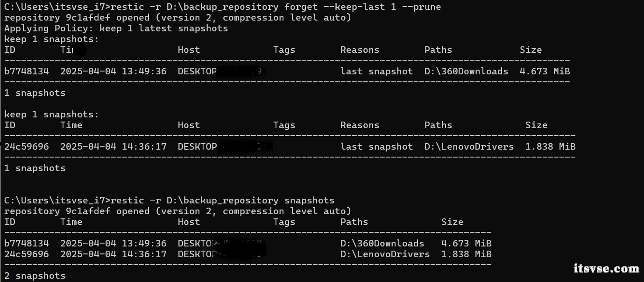Click 'last snapshot' reason in the LenovoDrivers row
Image resolution: width=644 pixels, height=282 pixels.
click(x=376, y=147)
